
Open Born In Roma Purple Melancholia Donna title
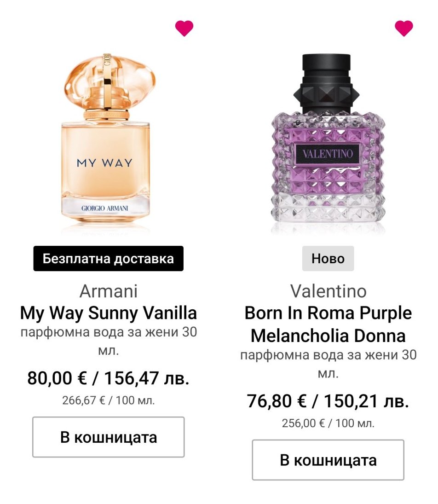click(328, 324)
